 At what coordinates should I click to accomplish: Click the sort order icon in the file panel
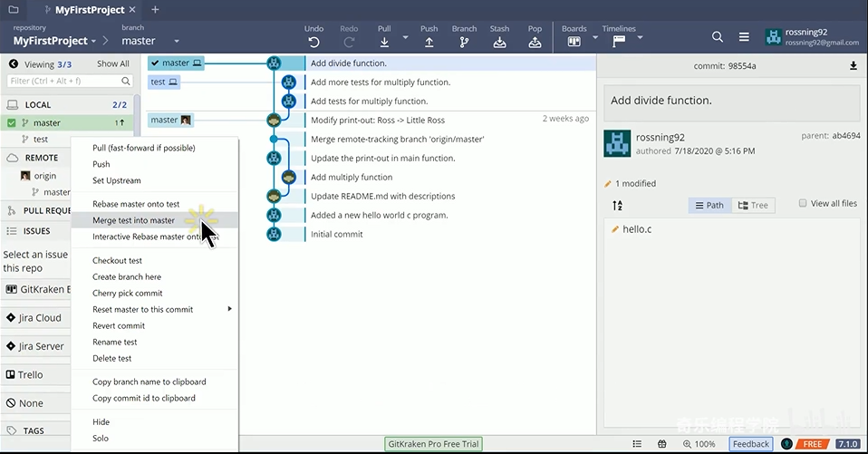[x=617, y=206]
